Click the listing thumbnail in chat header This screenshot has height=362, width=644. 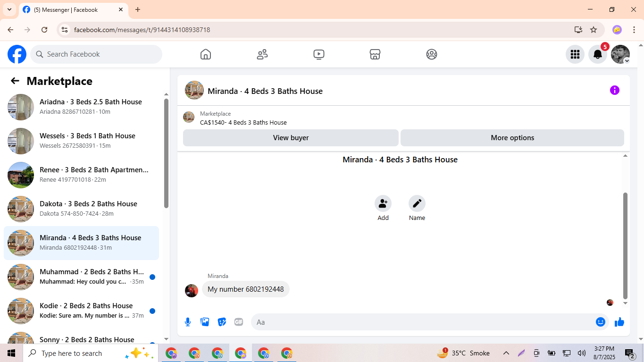(x=194, y=90)
